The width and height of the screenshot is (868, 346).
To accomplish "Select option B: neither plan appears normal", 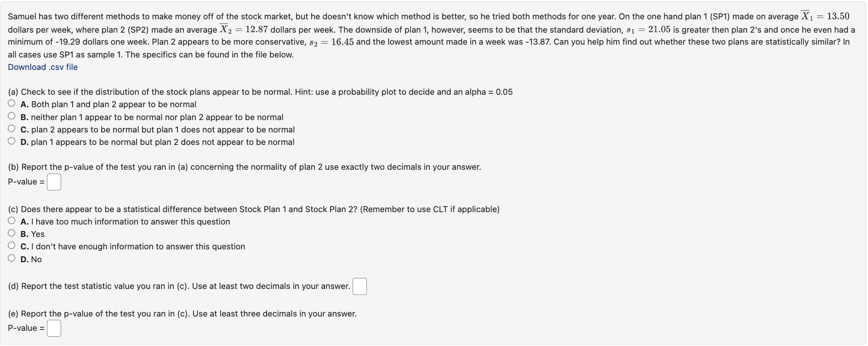I will click(11, 116).
